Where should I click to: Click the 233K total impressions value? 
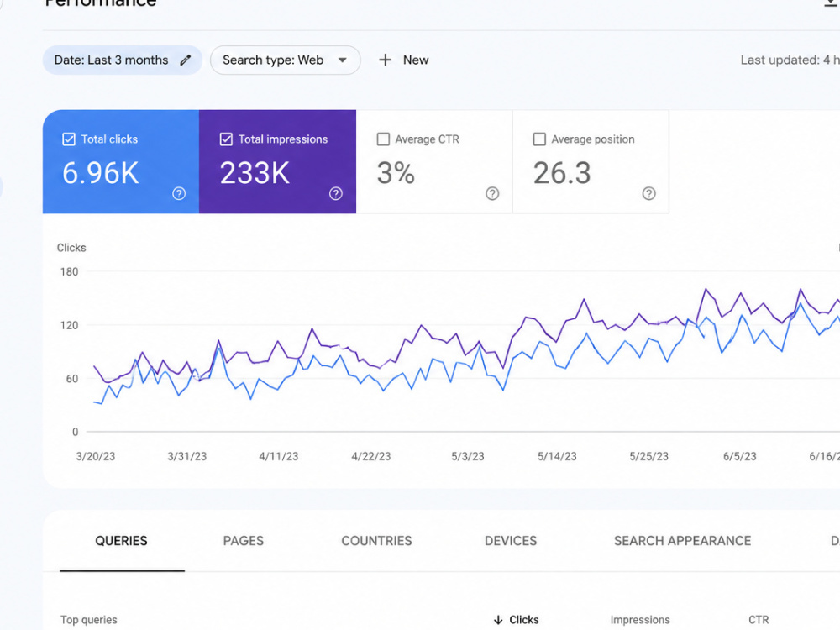255,173
